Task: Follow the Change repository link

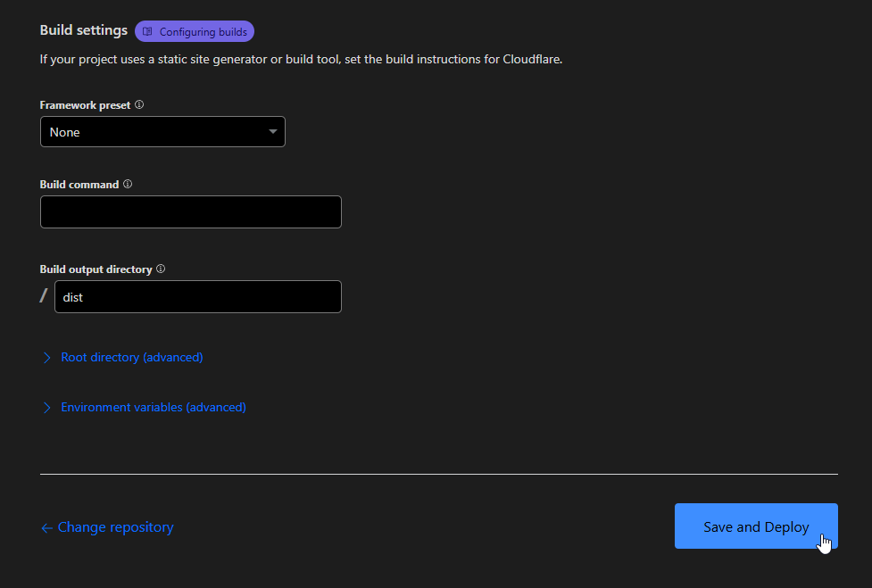Action: pyautogui.click(x=115, y=527)
